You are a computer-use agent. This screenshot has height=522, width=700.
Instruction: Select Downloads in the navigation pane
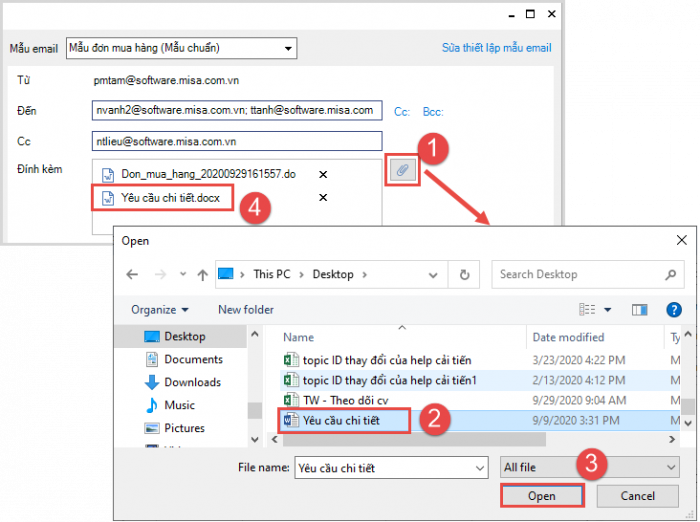click(192, 382)
